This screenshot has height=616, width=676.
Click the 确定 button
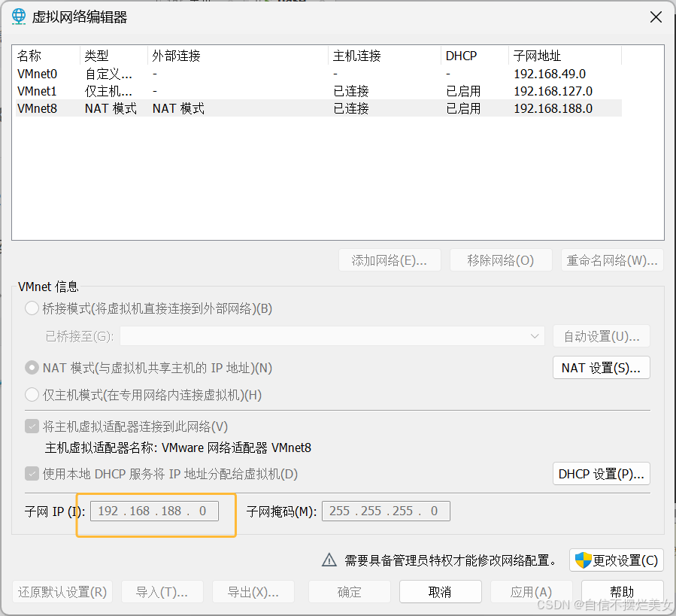click(x=350, y=592)
